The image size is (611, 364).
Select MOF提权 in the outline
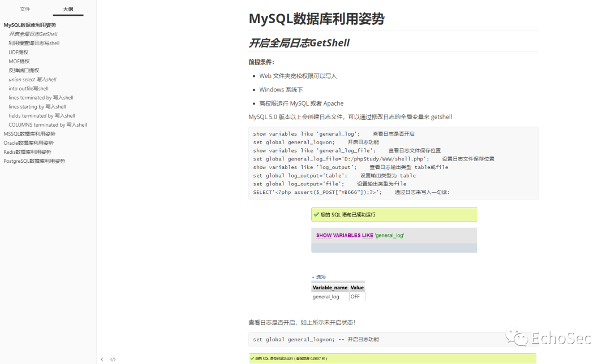click(x=19, y=61)
